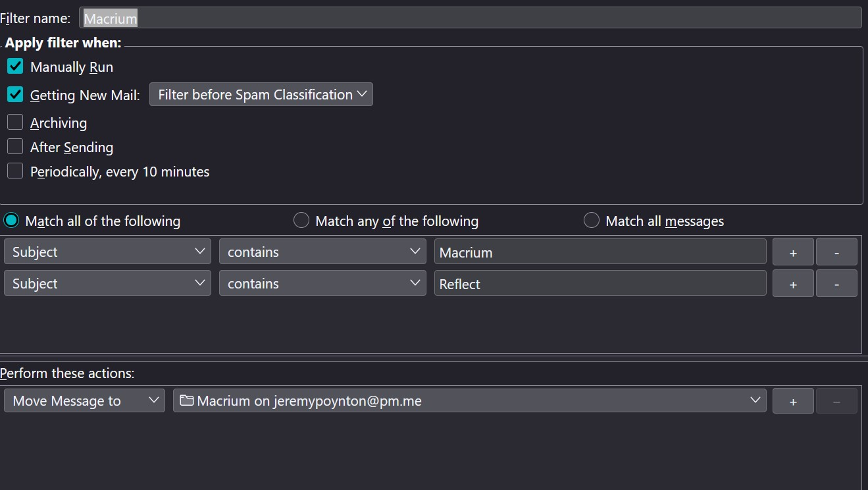Open Filter before Spam Classification dropdown
Image resolution: width=868 pixels, height=490 pixels.
click(261, 94)
